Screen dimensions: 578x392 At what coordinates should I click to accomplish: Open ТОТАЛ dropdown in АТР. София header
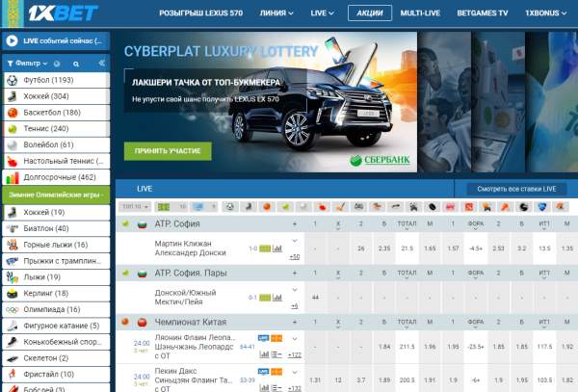click(407, 224)
